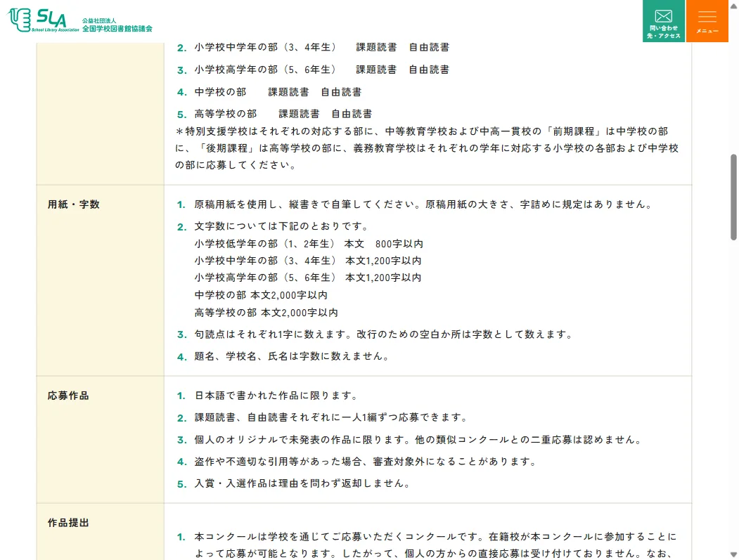
Task: Click the 小学校中学年の部（3、4年生） 課題読書 自由読書 line
Action: click(x=322, y=47)
